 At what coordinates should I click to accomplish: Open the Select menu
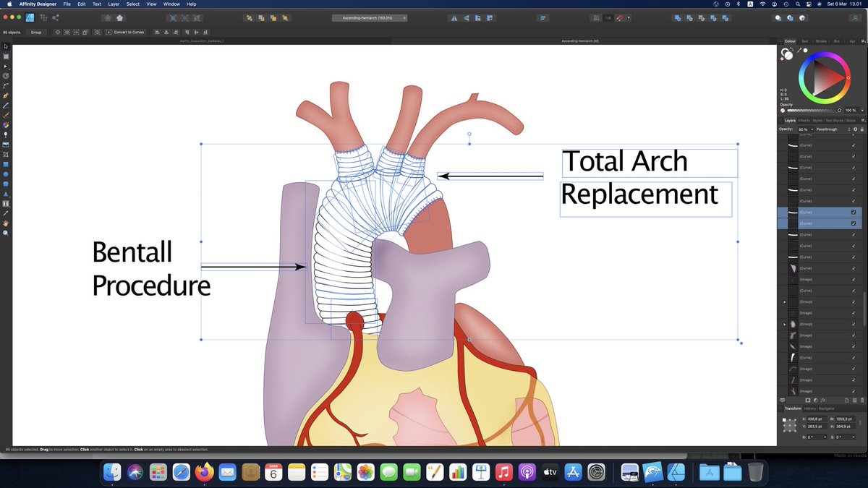tap(132, 4)
